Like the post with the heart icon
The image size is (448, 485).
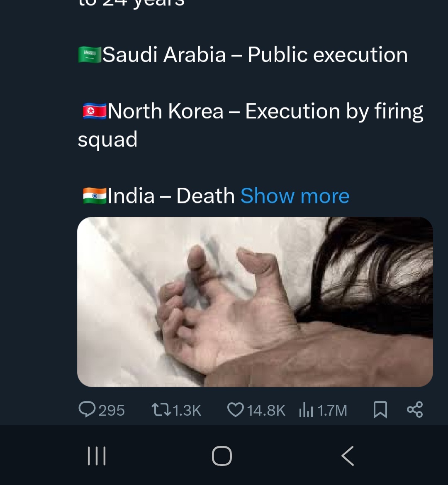(235, 410)
